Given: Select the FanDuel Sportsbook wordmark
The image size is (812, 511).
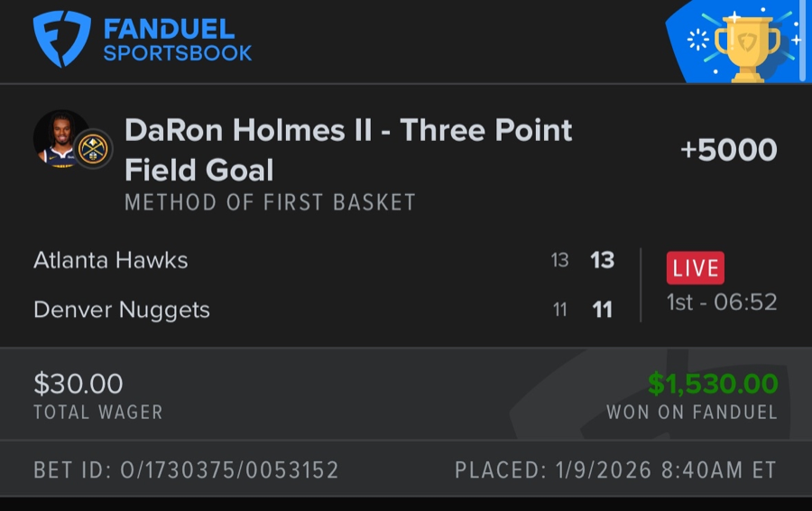Looking at the screenshot, I should [177, 41].
